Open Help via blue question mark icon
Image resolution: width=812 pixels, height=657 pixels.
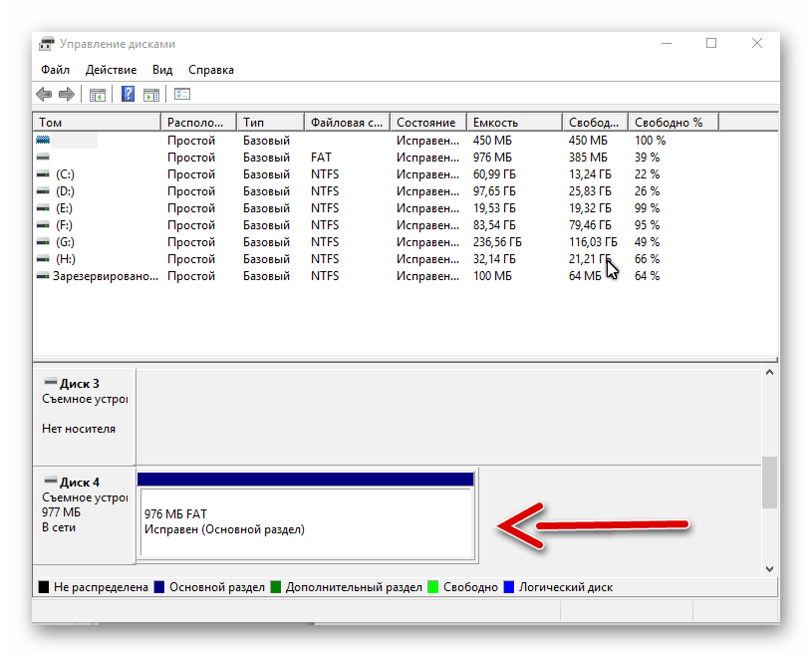click(128, 95)
